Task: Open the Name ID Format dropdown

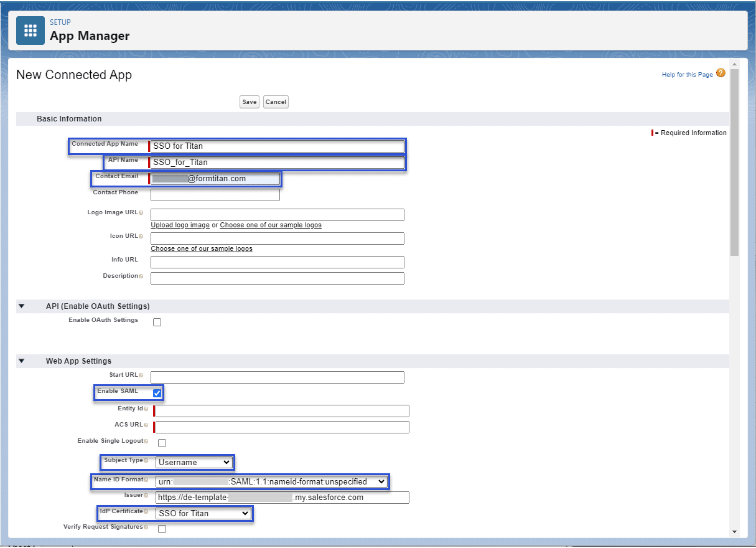Action: [x=271, y=481]
